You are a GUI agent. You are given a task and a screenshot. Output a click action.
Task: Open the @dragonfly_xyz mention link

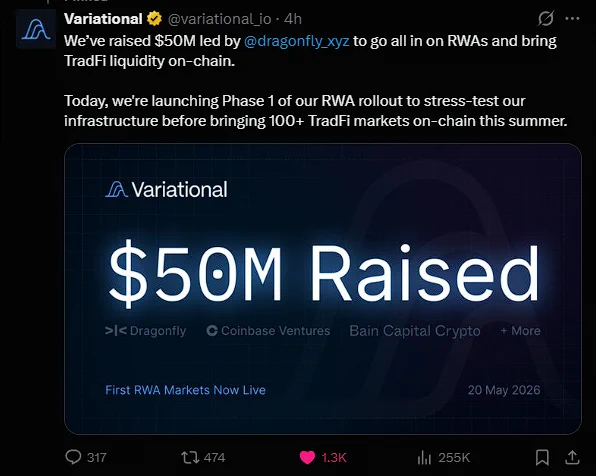point(296,41)
